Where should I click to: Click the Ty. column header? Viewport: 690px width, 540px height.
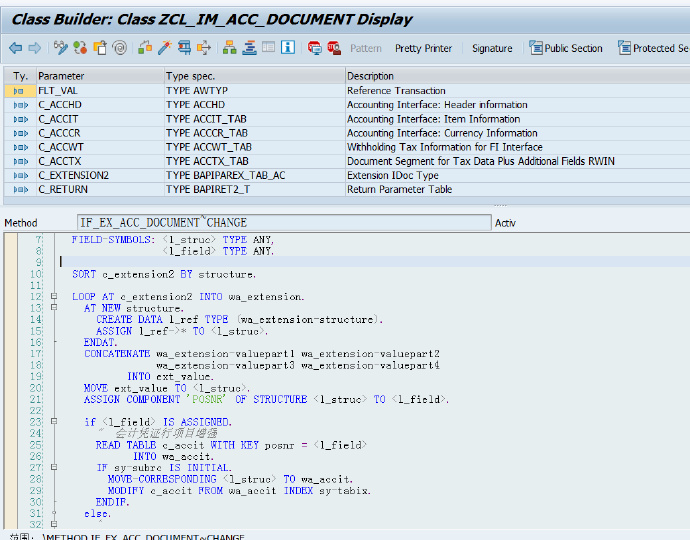[20, 76]
